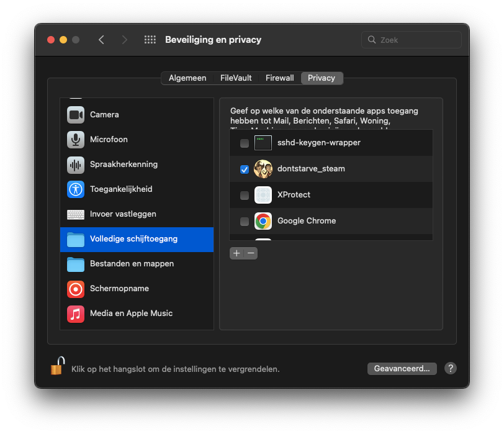
Task: Select Schermopname category
Action: point(137,289)
